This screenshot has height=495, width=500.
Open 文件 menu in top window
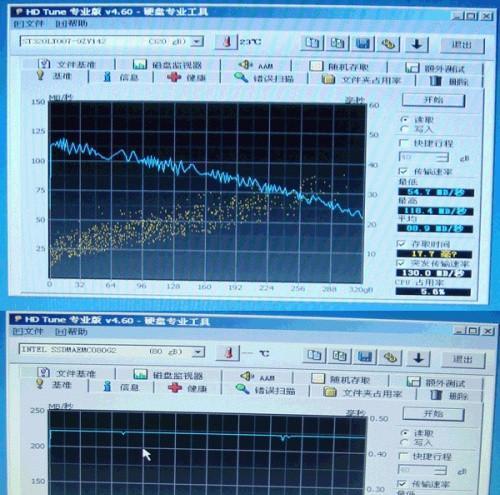(29, 23)
